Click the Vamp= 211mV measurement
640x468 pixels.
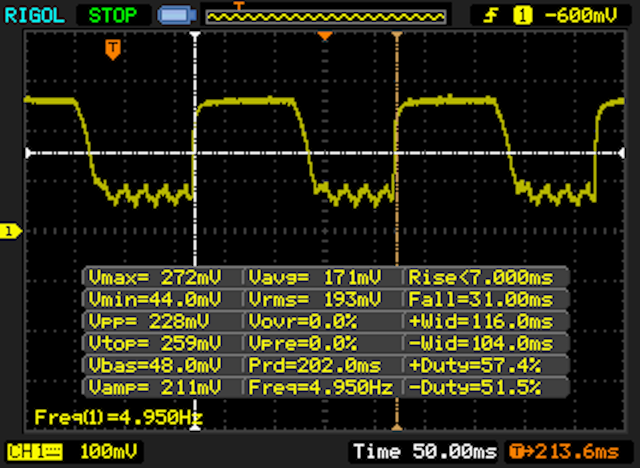click(x=155, y=387)
